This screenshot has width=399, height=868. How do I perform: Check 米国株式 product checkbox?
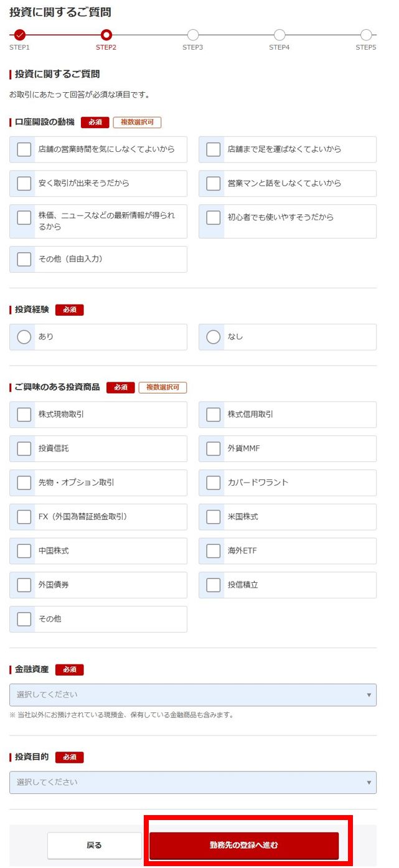212,516
